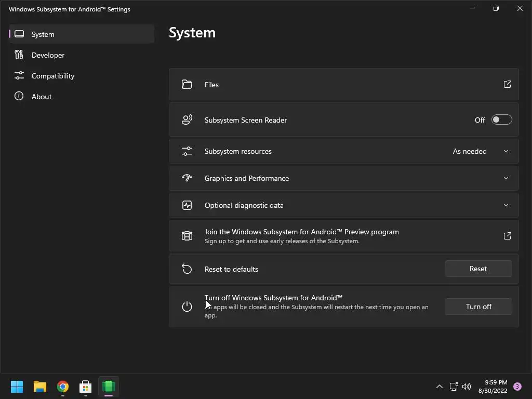Click the Preview program icon
This screenshot has height=399, width=532.
point(187,236)
